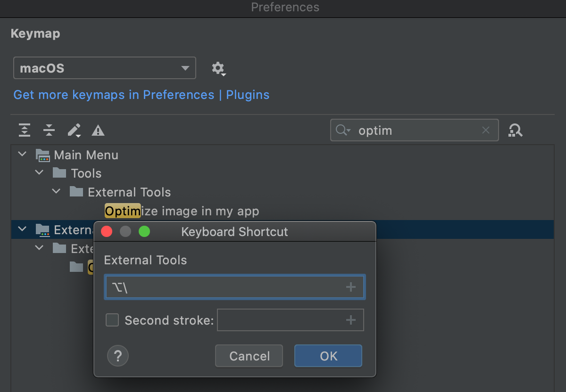Viewport: 566px width, 392px height.
Task: Click Find Actions by Shortcut icon
Action: [x=515, y=130]
